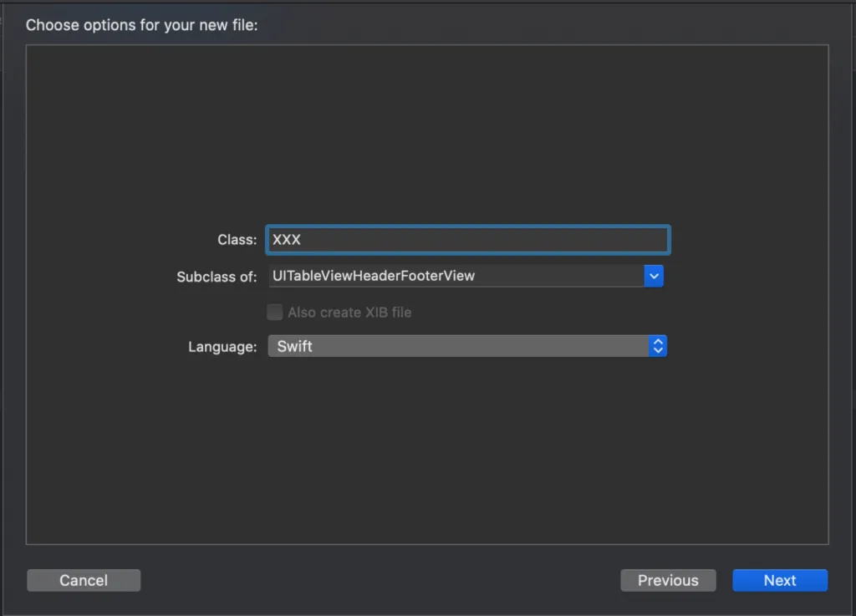Go back with the Previous button
Image resolution: width=856 pixels, height=616 pixels.
tap(668, 580)
